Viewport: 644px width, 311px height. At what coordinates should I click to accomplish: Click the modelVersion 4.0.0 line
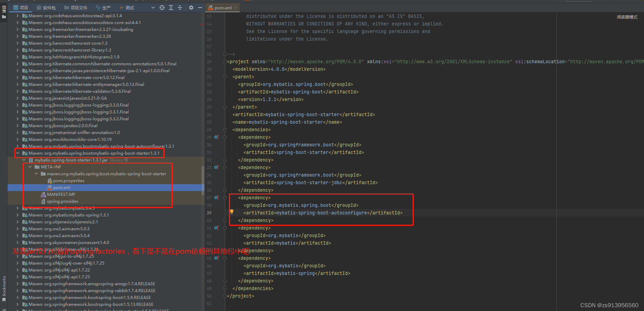click(x=279, y=69)
